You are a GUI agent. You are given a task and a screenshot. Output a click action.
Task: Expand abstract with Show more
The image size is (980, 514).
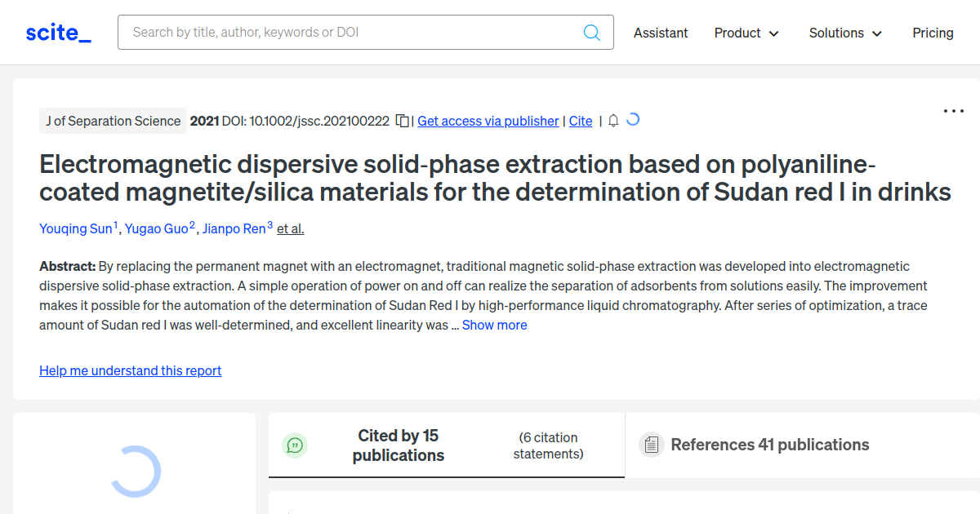(495, 325)
